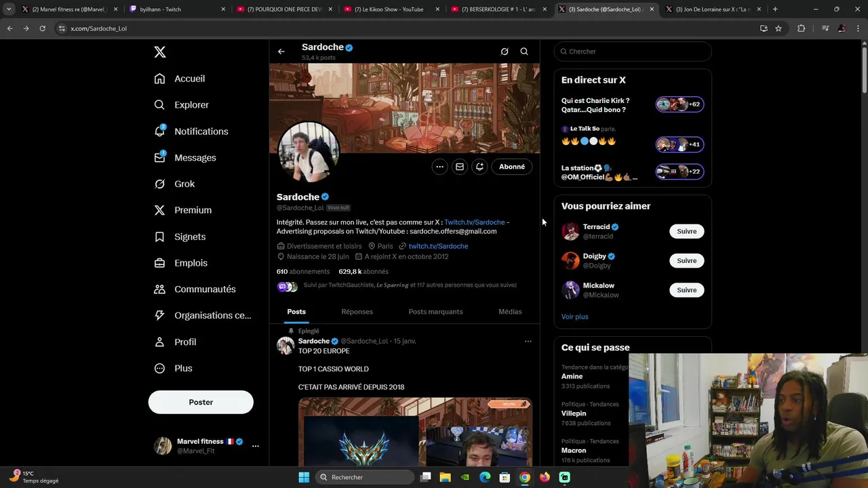Toggle post notifications bell button
This screenshot has height=488, width=868.
479,167
